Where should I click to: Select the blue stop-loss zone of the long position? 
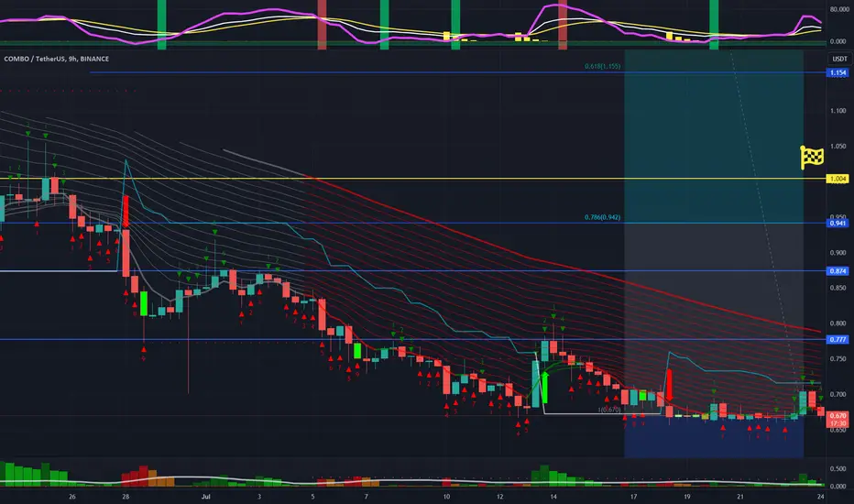click(x=714, y=437)
